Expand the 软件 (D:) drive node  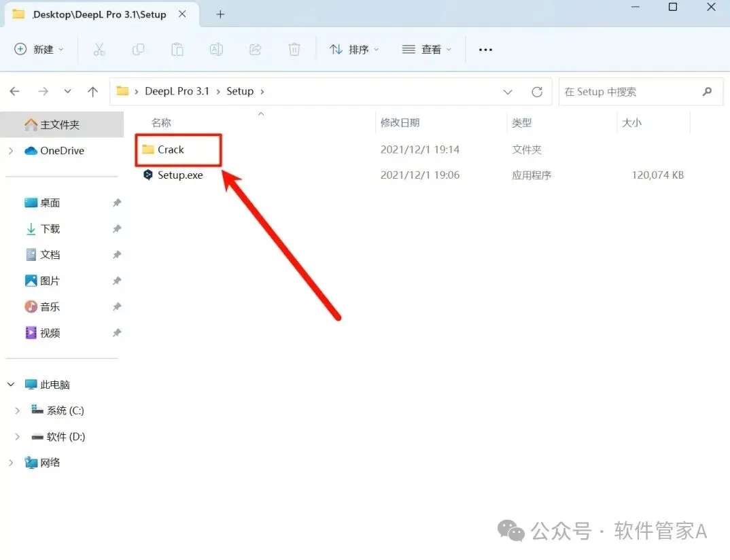(17, 436)
